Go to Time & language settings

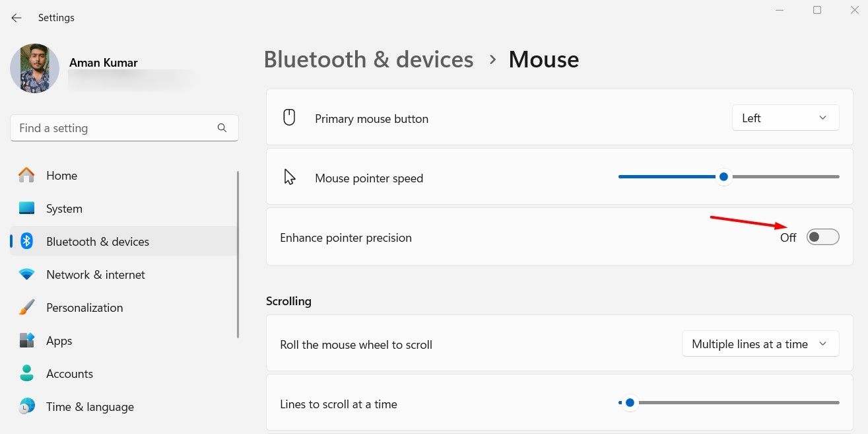[x=90, y=407]
